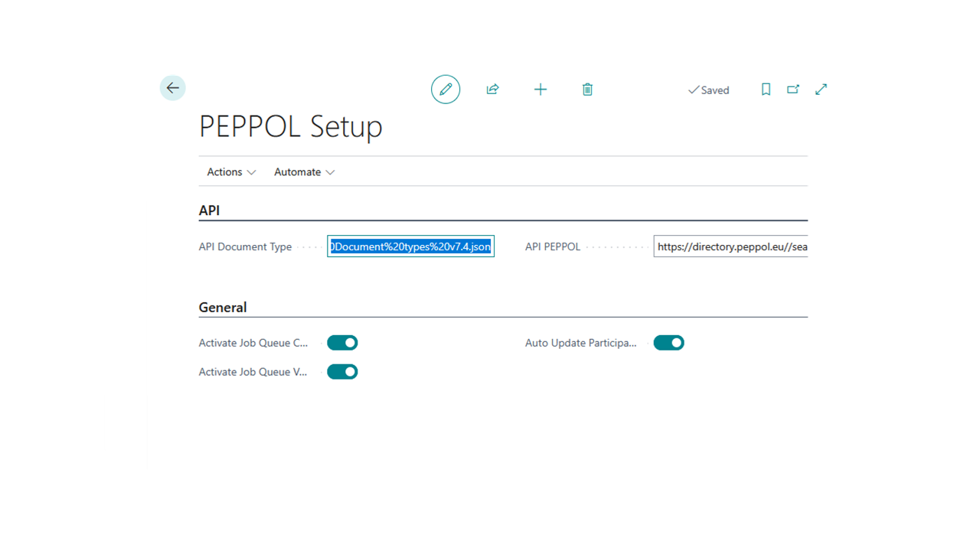
Task: Click the API Document Type label
Action: click(x=245, y=247)
